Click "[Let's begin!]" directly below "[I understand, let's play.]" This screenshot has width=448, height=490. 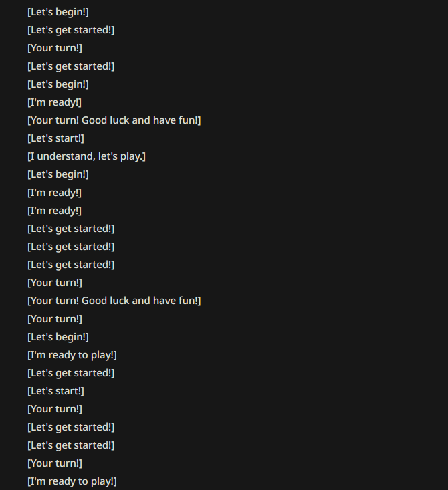point(58,174)
